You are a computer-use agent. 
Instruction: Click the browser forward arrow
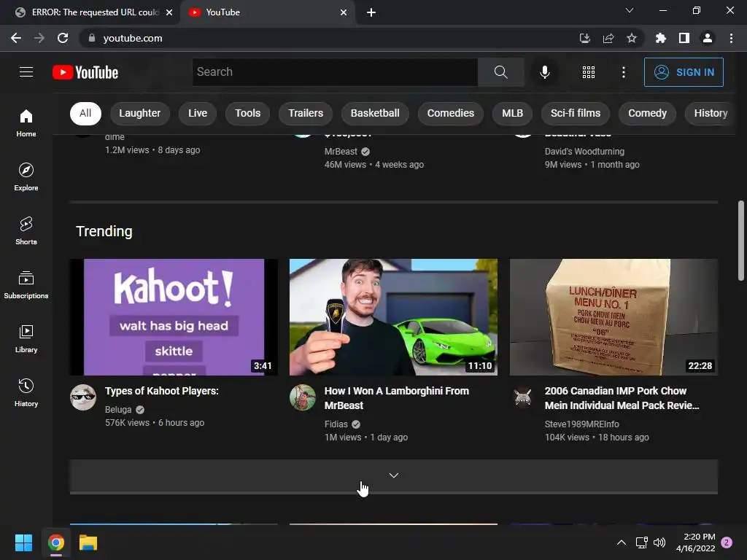pyautogui.click(x=39, y=38)
